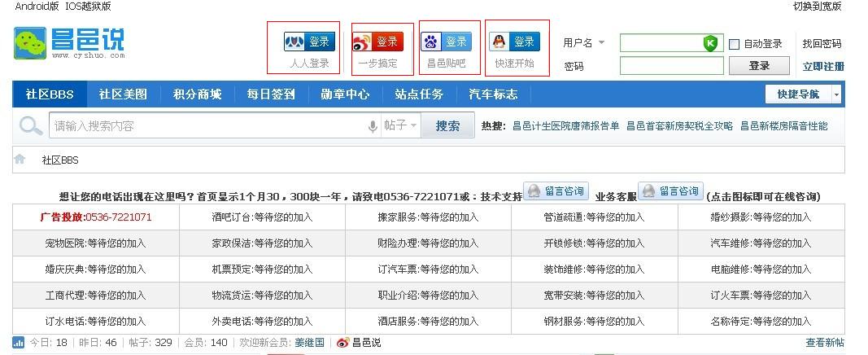This screenshot has height=355, width=868.
Task: Click the 切换到宽版 link
Action: pos(817,7)
